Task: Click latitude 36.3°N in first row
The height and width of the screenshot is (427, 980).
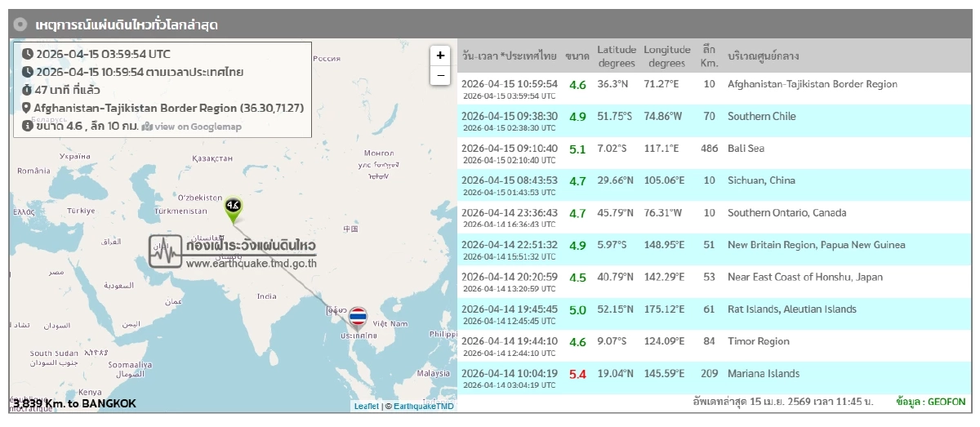Action: 613,84
